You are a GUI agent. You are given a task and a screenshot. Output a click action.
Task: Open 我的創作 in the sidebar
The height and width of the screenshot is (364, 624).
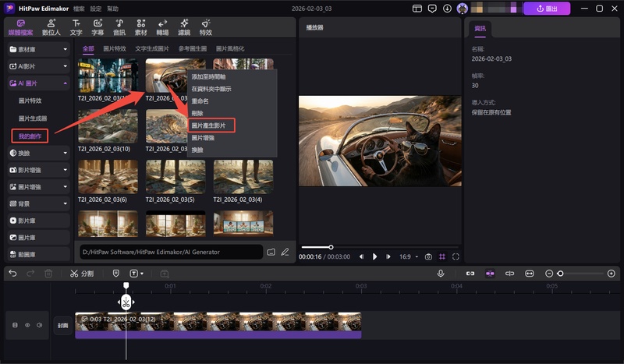click(x=31, y=136)
